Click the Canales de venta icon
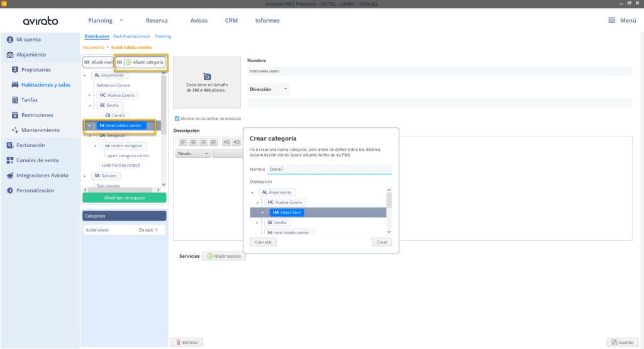Viewport: 644px width, 349px height. point(10,160)
